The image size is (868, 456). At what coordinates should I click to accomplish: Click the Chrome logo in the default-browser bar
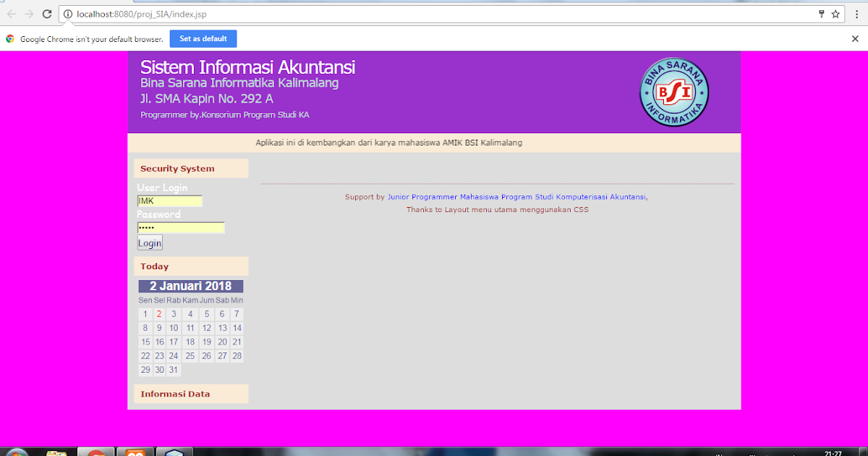coord(10,39)
